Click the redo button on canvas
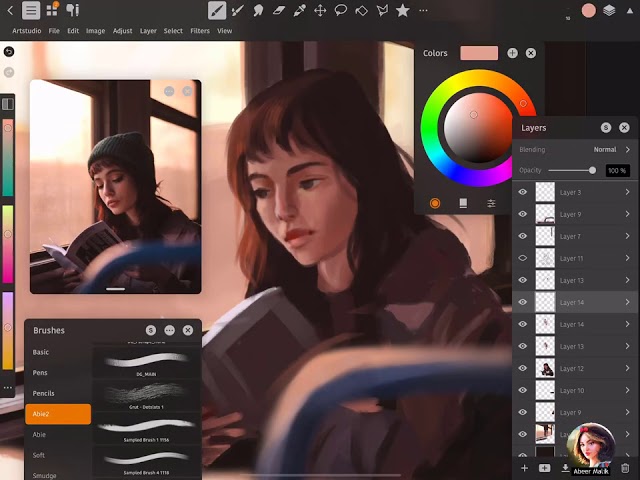640x480 pixels. pos(9,72)
